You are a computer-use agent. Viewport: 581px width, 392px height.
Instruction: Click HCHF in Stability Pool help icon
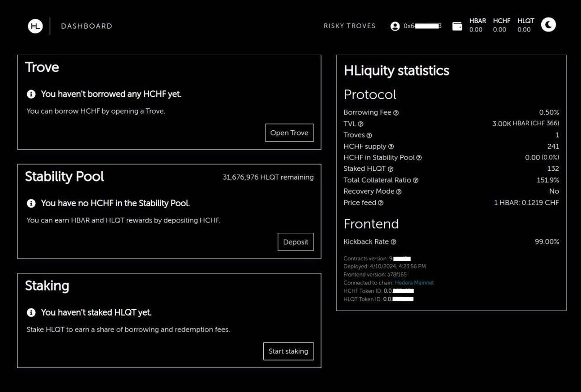(x=419, y=158)
